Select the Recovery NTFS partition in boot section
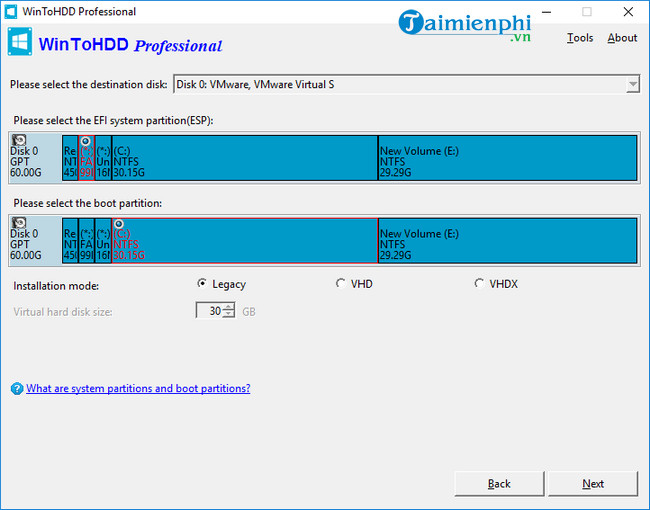Viewport: 650px width, 510px height. tap(70, 241)
